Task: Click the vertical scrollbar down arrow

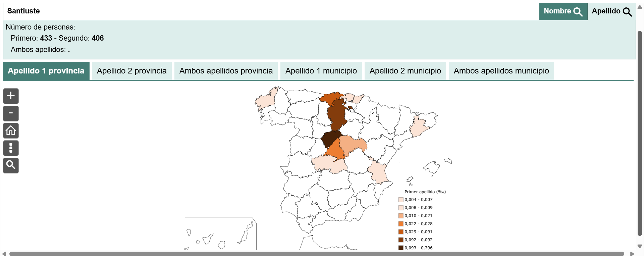Action: (x=640, y=247)
